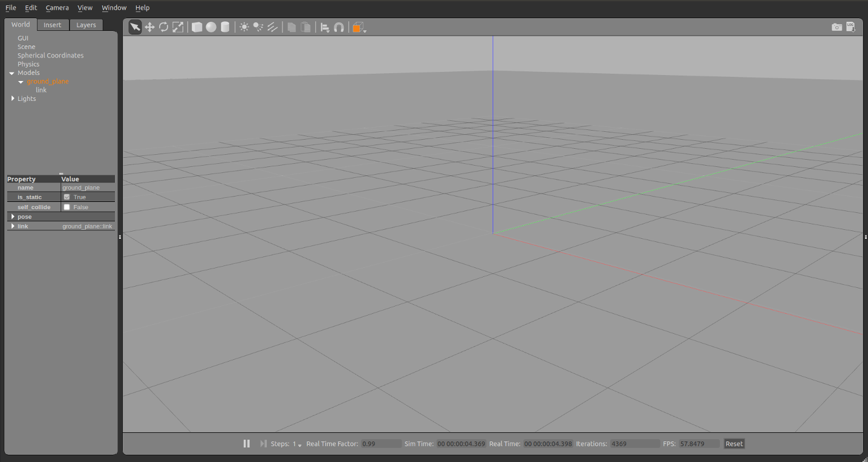This screenshot has width=868, height=462.
Task: Toggle the is_static checkbox
Action: [67, 197]
